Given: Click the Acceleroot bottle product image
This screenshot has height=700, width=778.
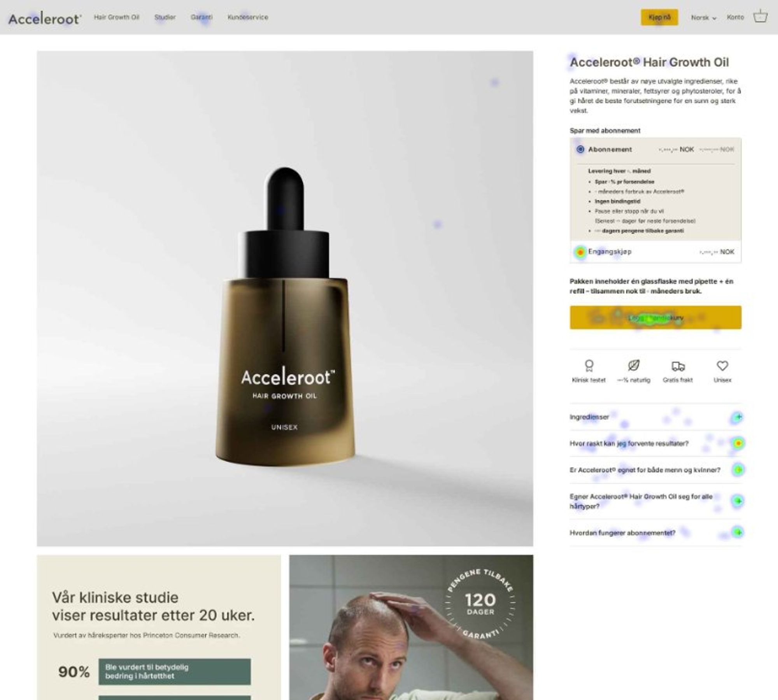Looking at the screenshot, I should 285,299.
